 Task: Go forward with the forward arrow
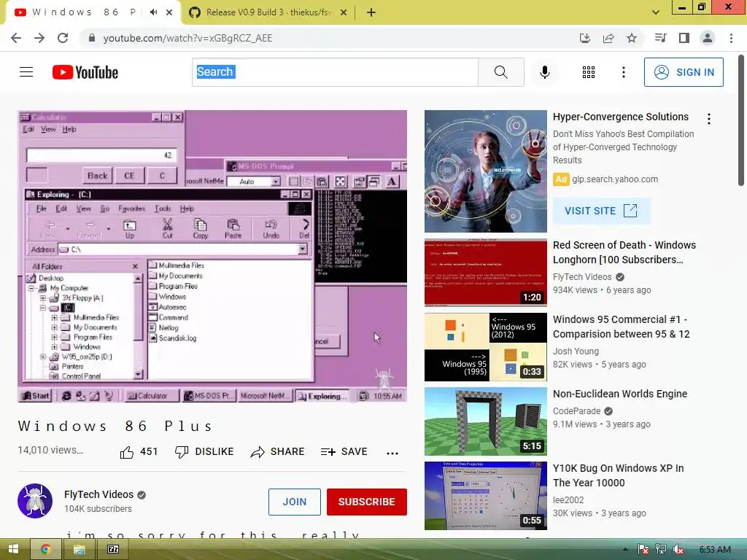(39, 38)
